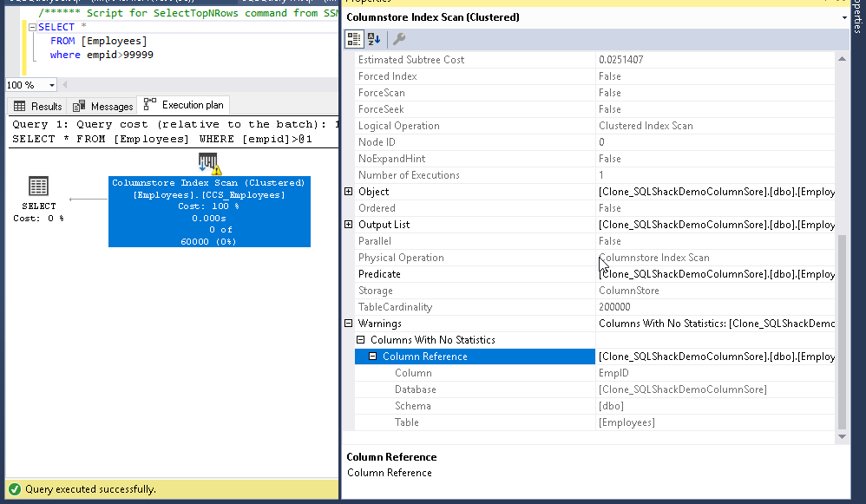
Task: Click the [Employees] table value in Properties
Action: coord(627,422)
